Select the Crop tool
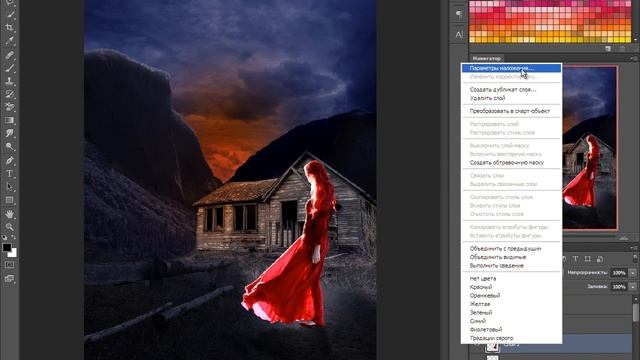This screenshot has width=640, height=360. coord(10,27)
